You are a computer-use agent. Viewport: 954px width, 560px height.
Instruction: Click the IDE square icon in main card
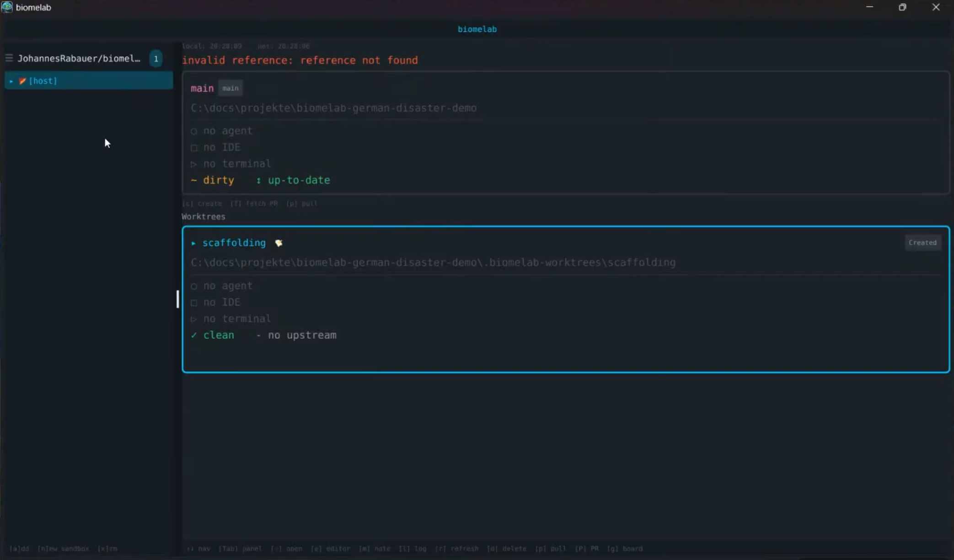coord(194,148)
